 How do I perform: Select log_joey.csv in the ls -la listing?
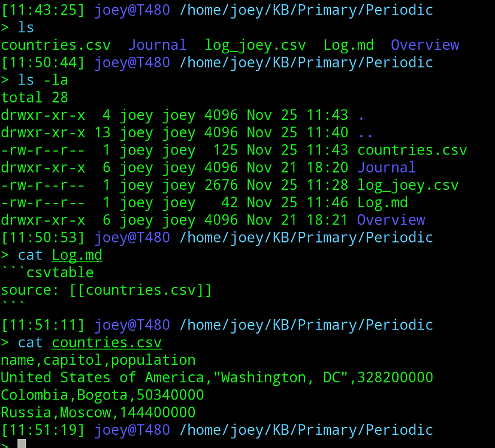408,185
